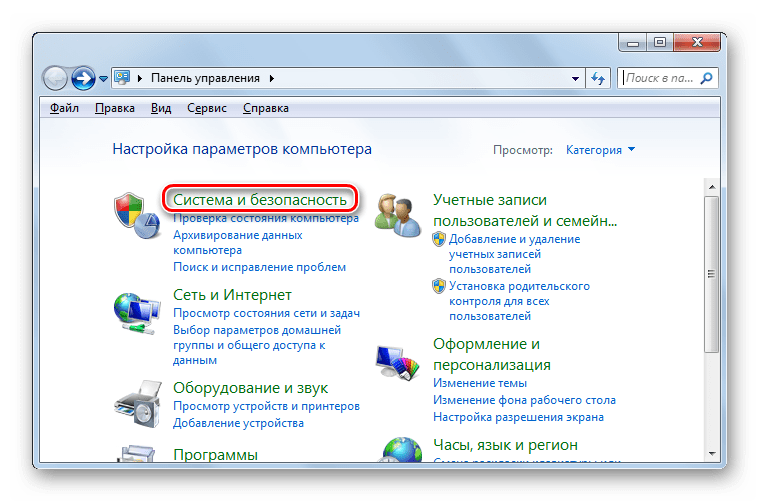Click the Appearance and Personalization monitor icon
Viewport: 760px width, 502px height.
[397, 362]
